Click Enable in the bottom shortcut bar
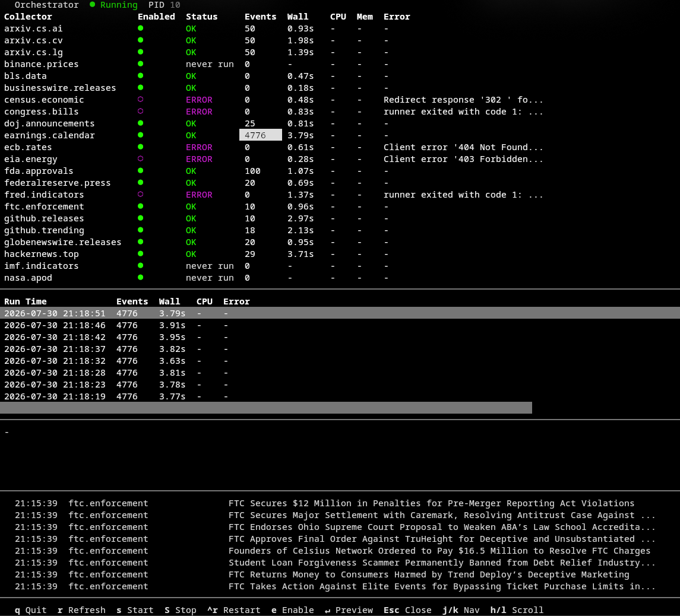The height and width of the screenshot is (616, 680). click(x=293, y=610)
